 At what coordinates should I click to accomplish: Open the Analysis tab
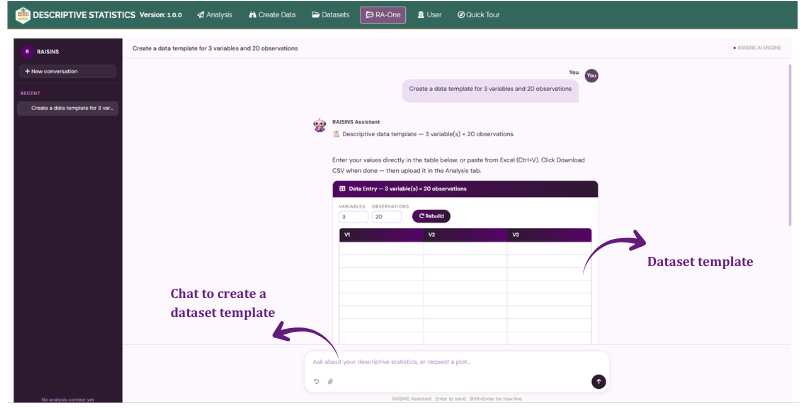tap(215, 15)
